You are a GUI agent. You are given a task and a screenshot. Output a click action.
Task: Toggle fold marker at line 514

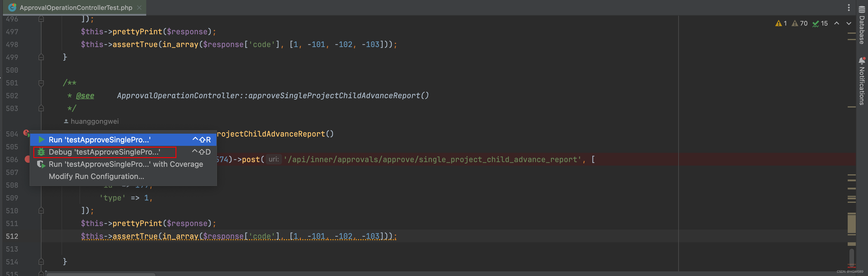pyautogui.click(x=41, y=261)
